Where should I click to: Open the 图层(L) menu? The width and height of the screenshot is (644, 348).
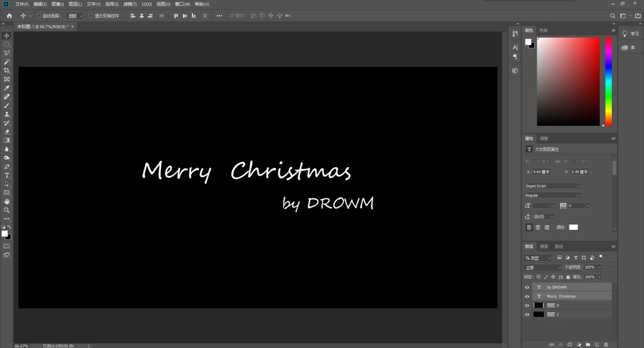point(75,4)
